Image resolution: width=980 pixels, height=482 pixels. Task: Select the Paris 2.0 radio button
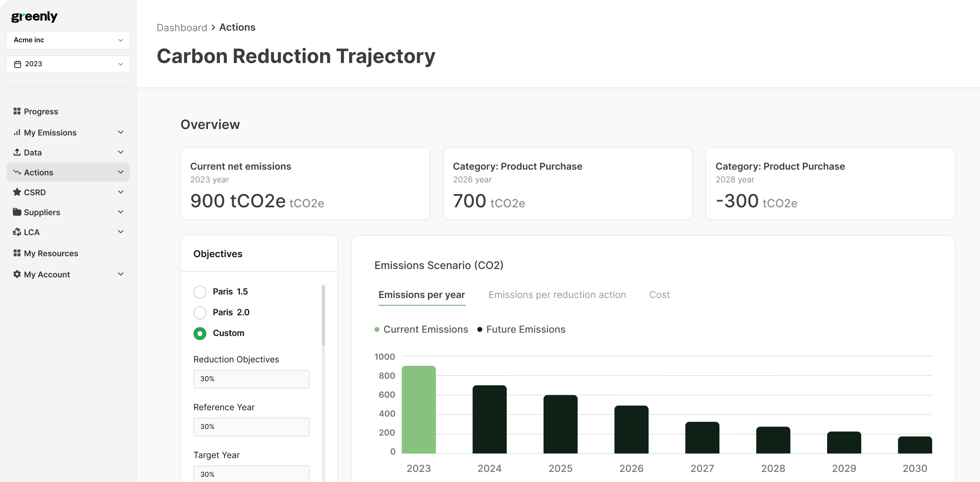pos(199,312)
